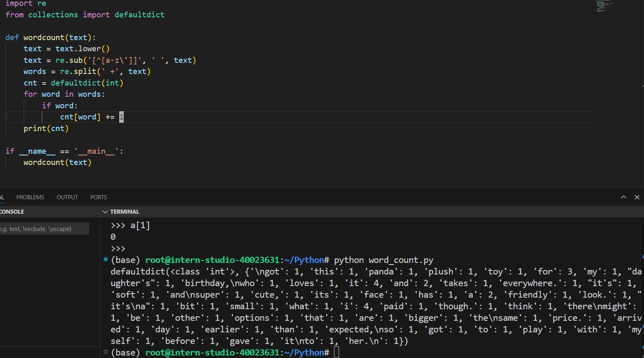Click the 'cnt[word] += 1' line

point(92,117)
